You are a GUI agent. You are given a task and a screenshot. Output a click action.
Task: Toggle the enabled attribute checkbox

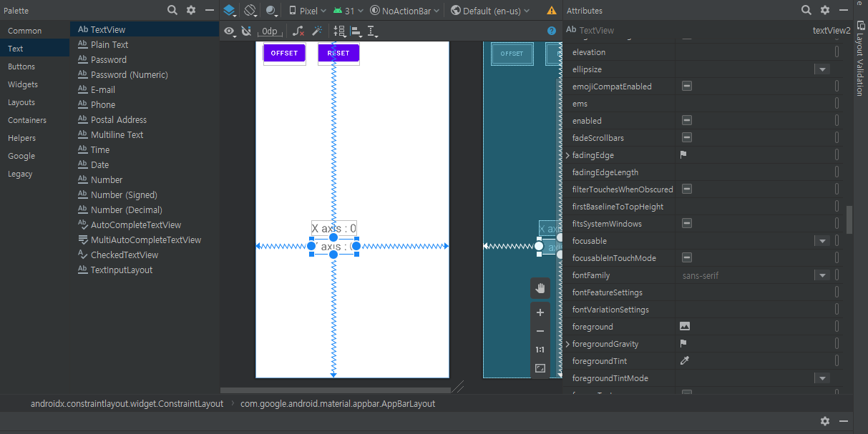click(x=686, y=120)
